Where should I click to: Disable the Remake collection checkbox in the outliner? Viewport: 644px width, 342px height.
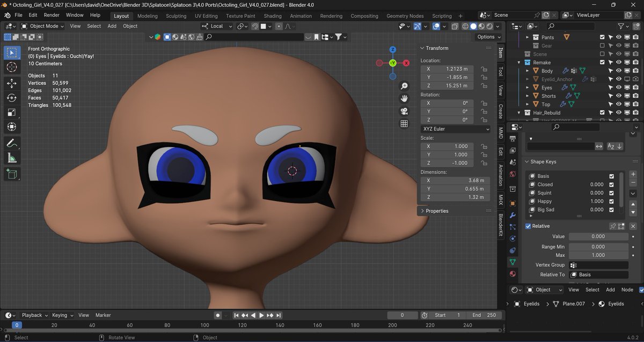(602, 62)
